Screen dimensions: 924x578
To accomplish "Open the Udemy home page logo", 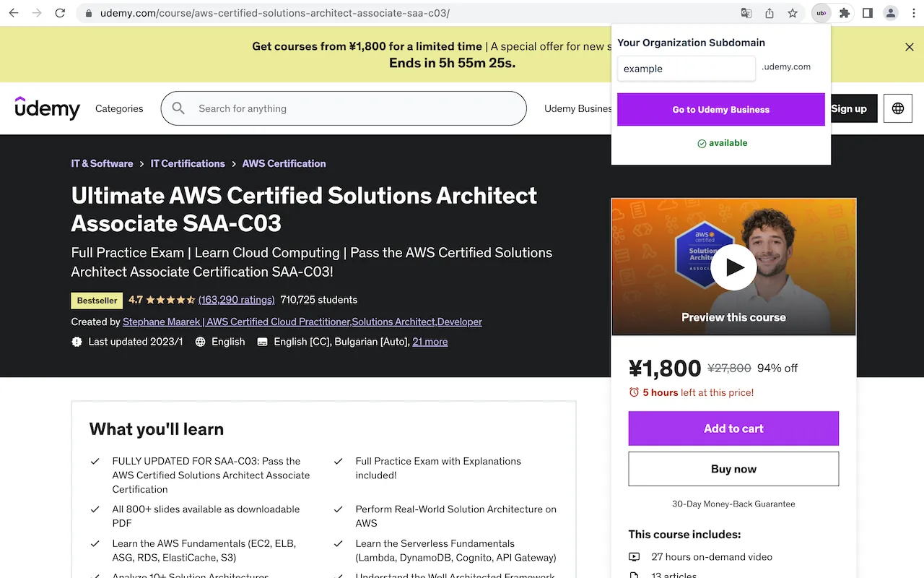I will 46,108.
